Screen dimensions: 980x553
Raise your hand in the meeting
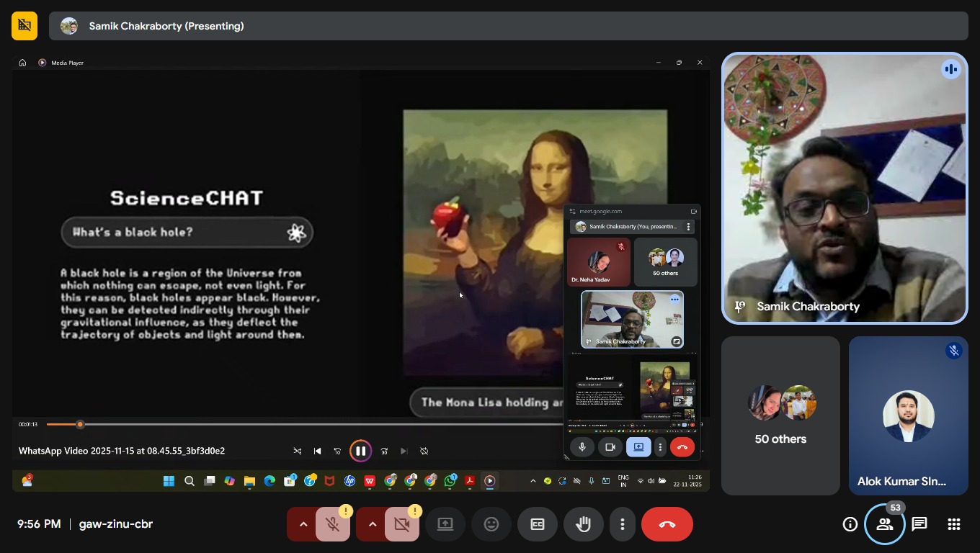(583, 524)
